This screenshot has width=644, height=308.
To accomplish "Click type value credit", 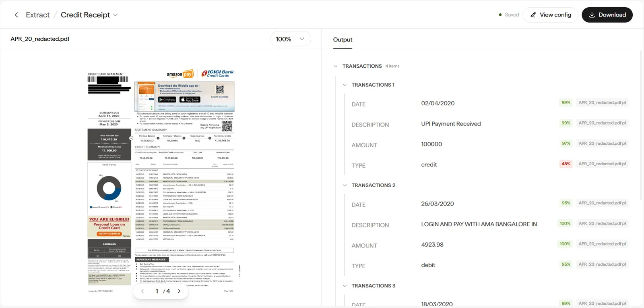I will [429, 164].
